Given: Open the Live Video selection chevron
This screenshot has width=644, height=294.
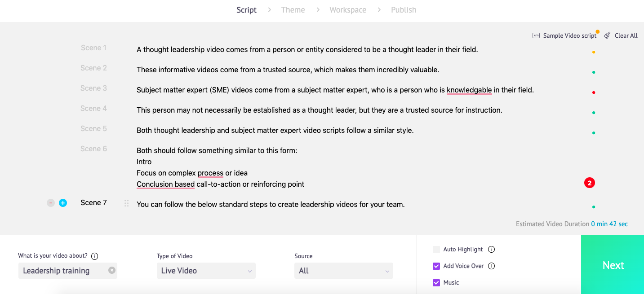Looking at the screenshot, I should [x=250, y=271].
